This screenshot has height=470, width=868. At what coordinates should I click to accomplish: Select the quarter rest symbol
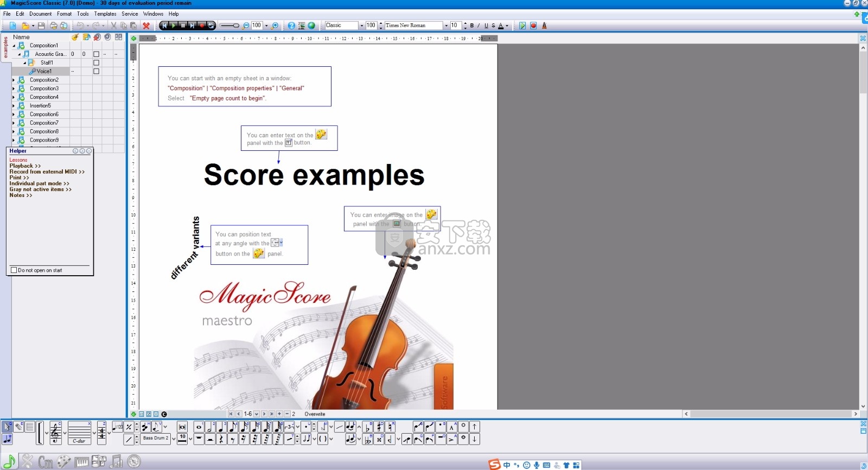pyautogui.click(x=221, y=439)
